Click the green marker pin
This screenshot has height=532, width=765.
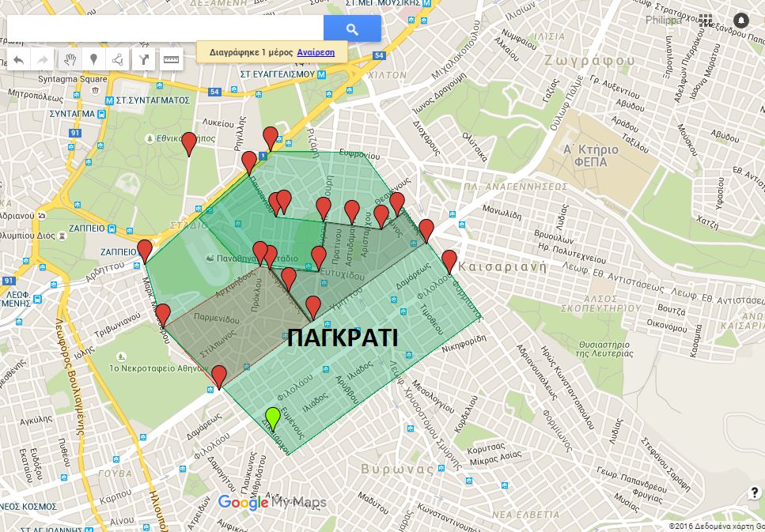pyautogui.click(x=273, y=417)
